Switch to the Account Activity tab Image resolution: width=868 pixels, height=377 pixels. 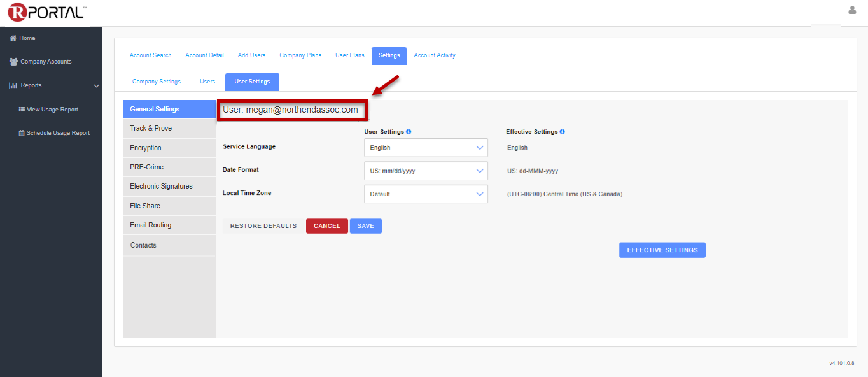435,55
